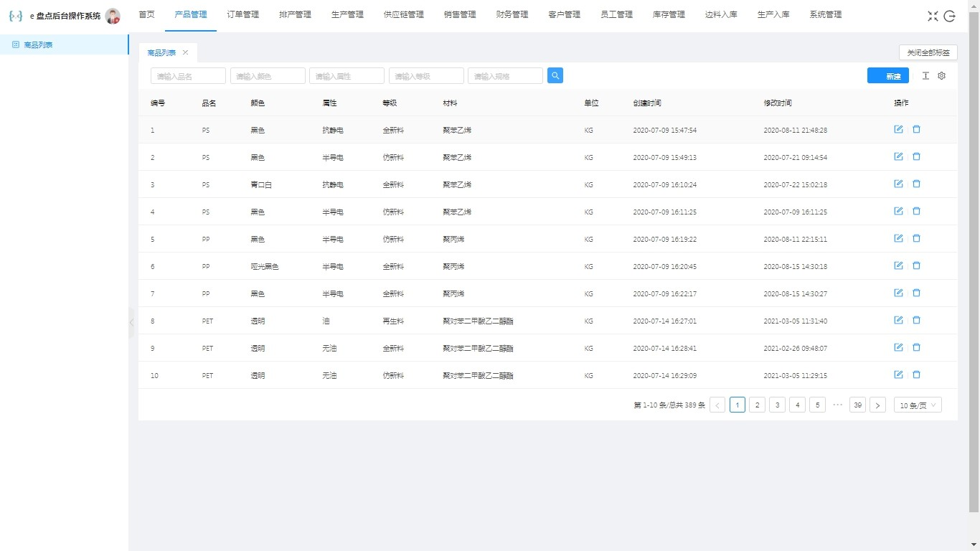Open the 10 条/页 page size dropdown
980x551 pixels.
pyautogui.click(x=917, y=405)
